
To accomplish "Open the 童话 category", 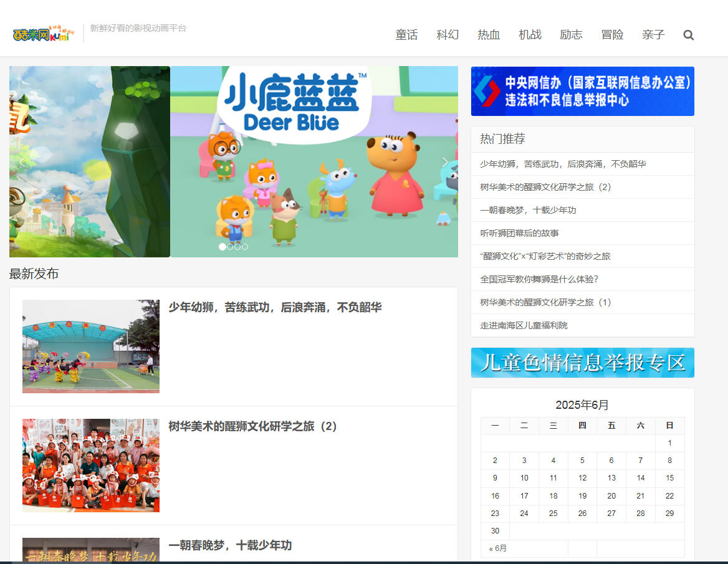I will [407, 35].
